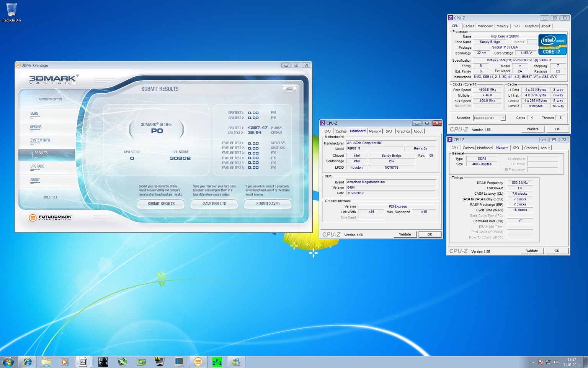Click the Intel Core i7 logo badge
Screen dimensions: 588x368
[x=552, y=45]
